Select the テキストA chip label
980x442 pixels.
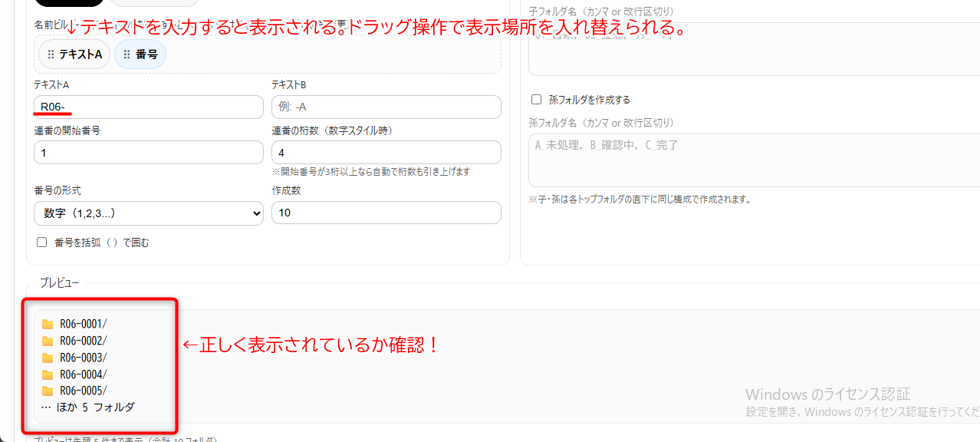81,54
